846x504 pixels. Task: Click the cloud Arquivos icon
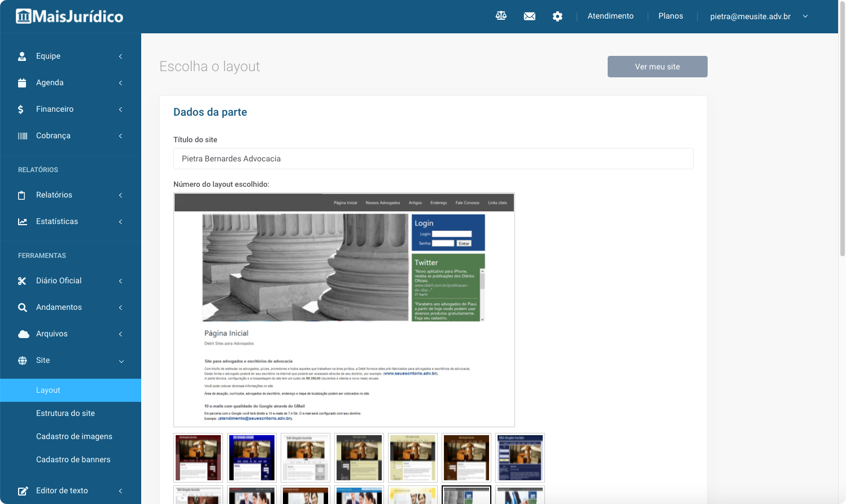point(23,334)
